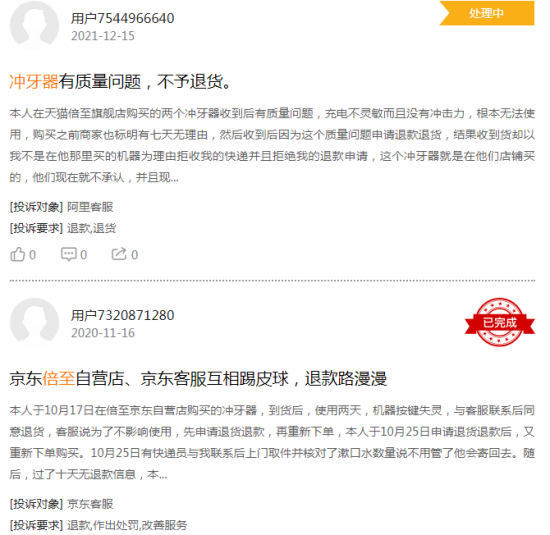Click the second complaint's body text

[x=272, y=442]
